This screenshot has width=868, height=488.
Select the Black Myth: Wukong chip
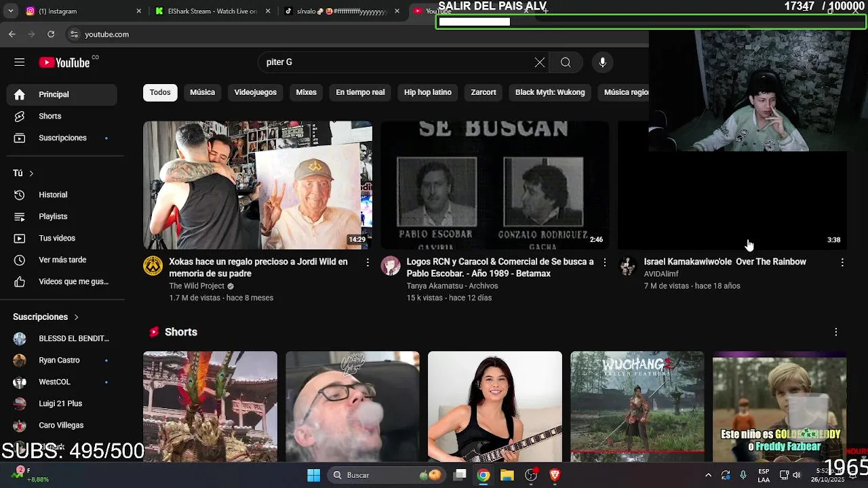tap(550, 92)
